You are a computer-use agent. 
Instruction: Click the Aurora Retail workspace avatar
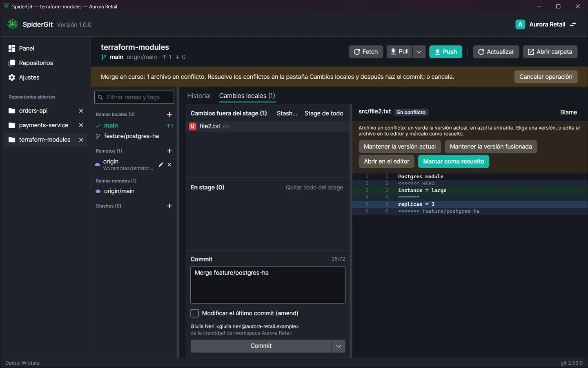click(520, 24)
